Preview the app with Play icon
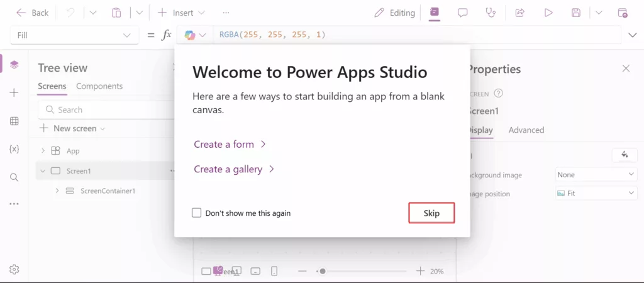644x283 pixels. tap(548, 13)
